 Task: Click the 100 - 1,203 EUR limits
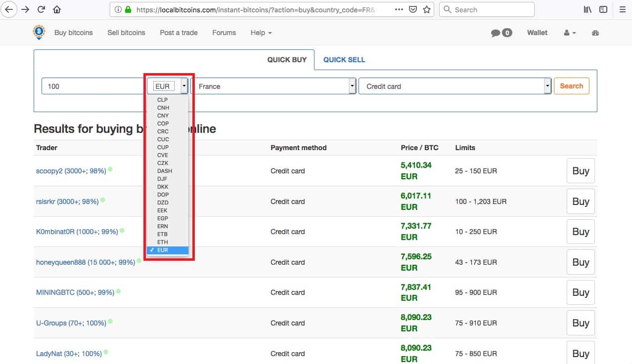pyautogui.click(x=481, y=202)
